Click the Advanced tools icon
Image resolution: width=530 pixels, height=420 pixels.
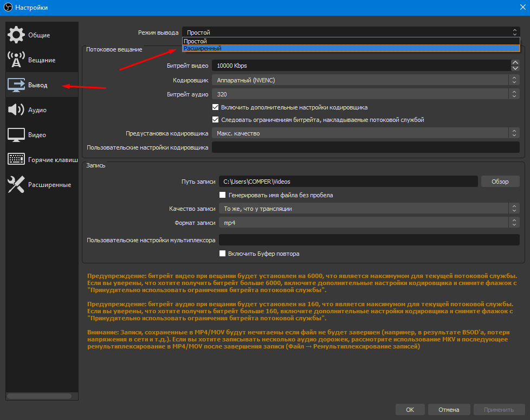[16, 184]
